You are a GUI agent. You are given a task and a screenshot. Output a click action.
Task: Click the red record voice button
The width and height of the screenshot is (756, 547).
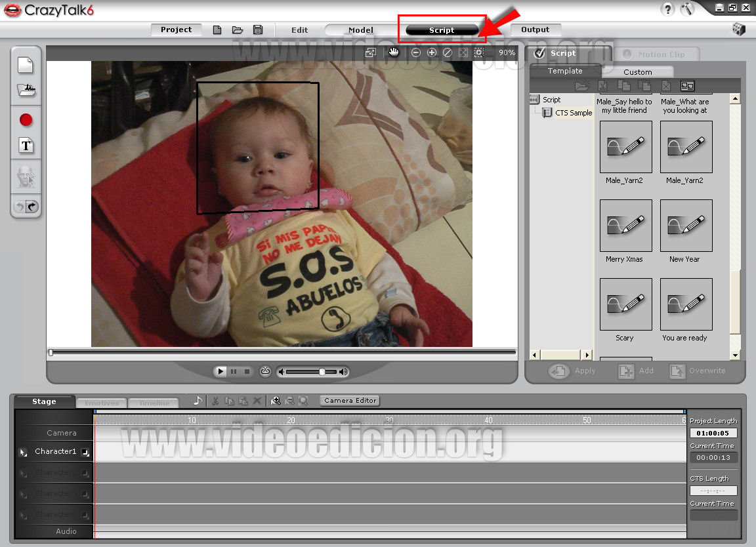pyautogui.click(x=26, y=119)
